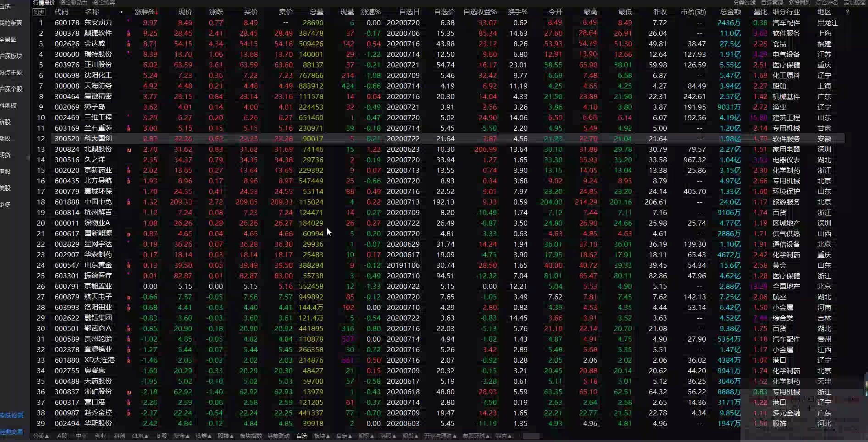Open 综合排名 in the top right
Image resolution: width=868 pixels, height=442 pixels.
point(827,3)
